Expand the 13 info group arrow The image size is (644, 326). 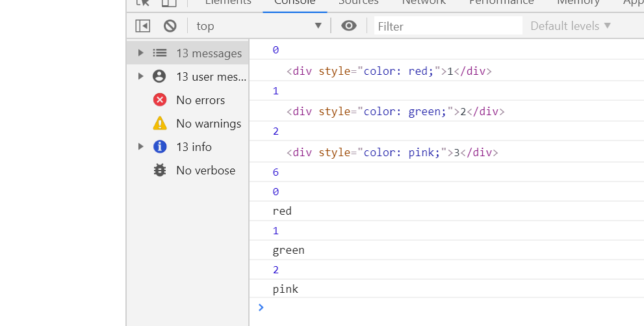pyautogui.click(x=140, y=146)
